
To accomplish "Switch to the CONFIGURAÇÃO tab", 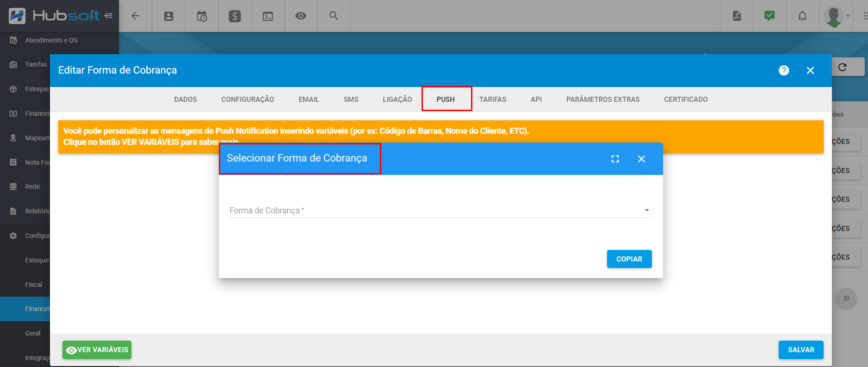I will pyautogui.click(x=248, y=100).
